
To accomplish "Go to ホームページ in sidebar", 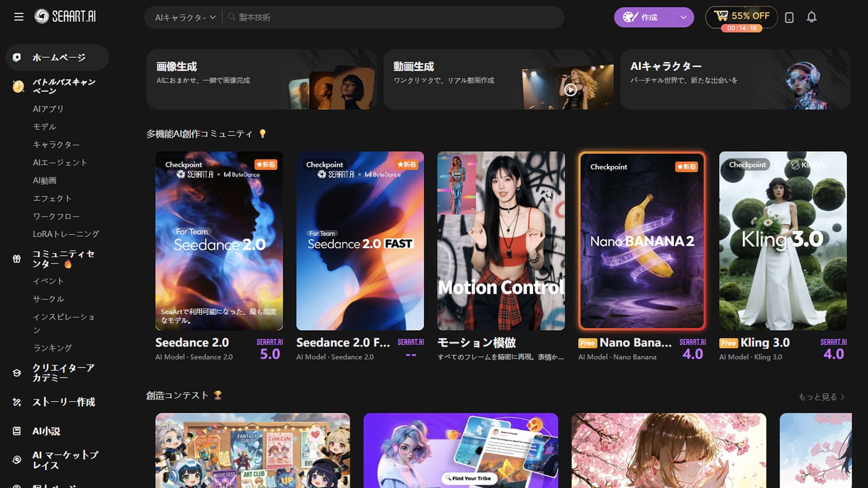I will click(57, 57).
